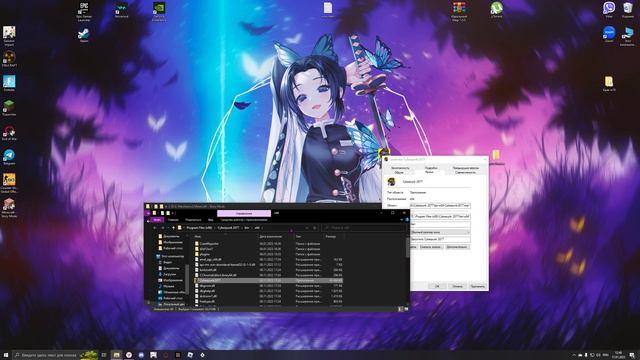Open the God of War desktop icon
The image size is (640, 360).
[9, 133]
